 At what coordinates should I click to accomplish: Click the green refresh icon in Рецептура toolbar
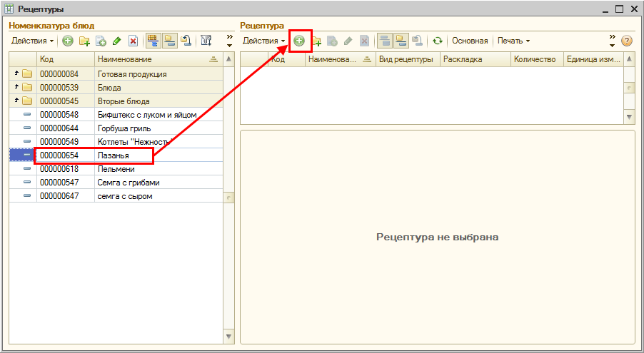tap(438, 41)
